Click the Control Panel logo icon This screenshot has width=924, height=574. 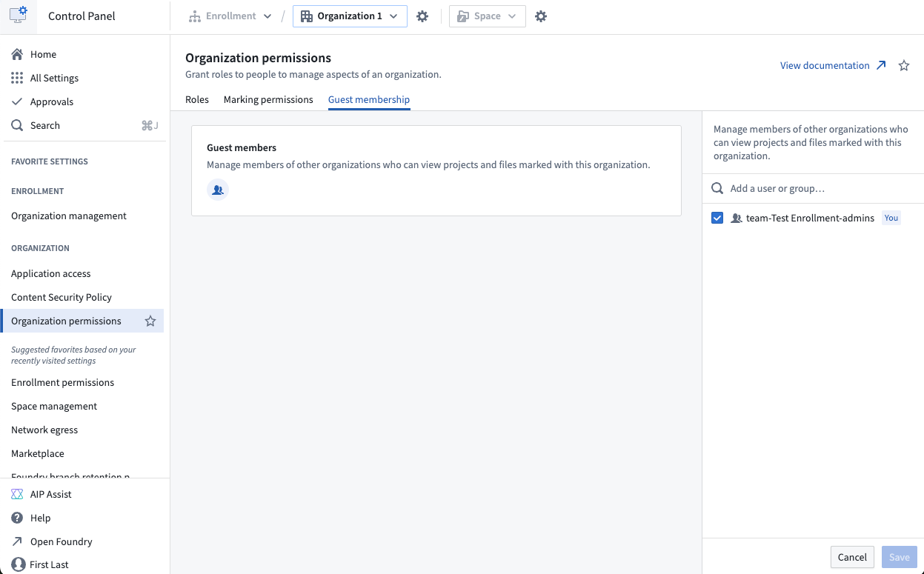[x=19, y=16]
